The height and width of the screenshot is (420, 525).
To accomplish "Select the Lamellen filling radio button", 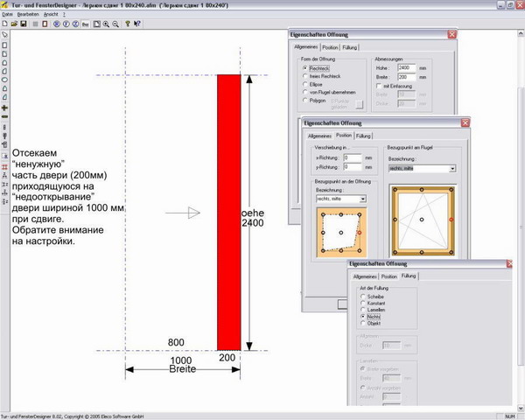I will tap(363, 310).
